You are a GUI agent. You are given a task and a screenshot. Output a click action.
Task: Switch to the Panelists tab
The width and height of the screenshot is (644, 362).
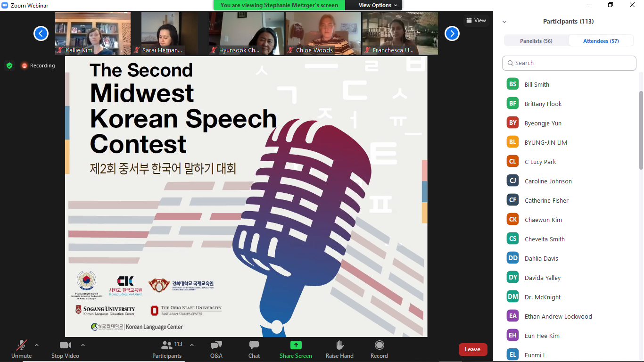(x=537, y=41)
